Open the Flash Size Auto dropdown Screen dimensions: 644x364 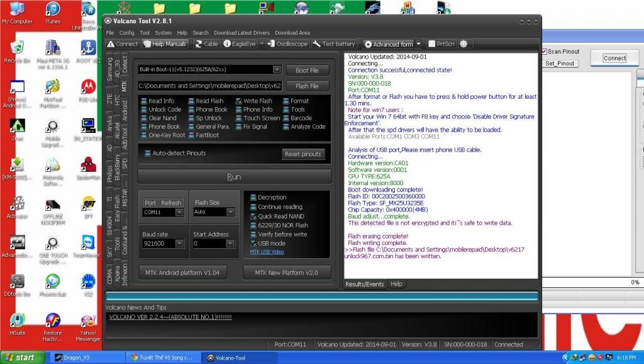point(230,212)
